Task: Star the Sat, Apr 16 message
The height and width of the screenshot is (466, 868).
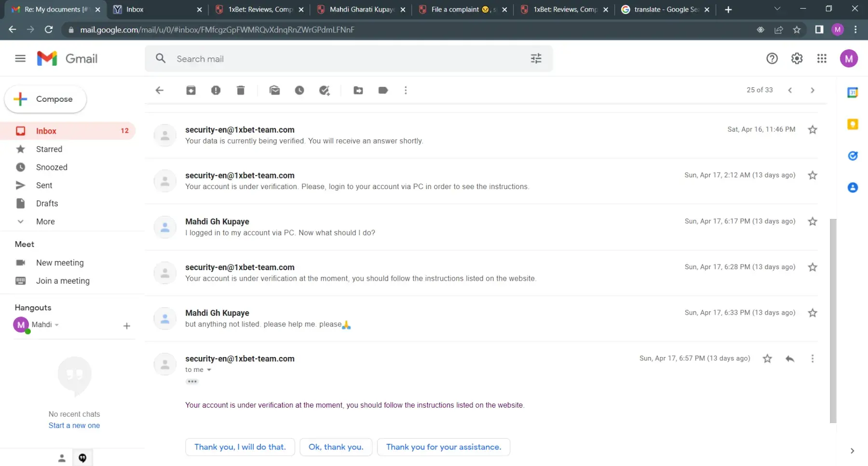Action: [x=813, y=129]
